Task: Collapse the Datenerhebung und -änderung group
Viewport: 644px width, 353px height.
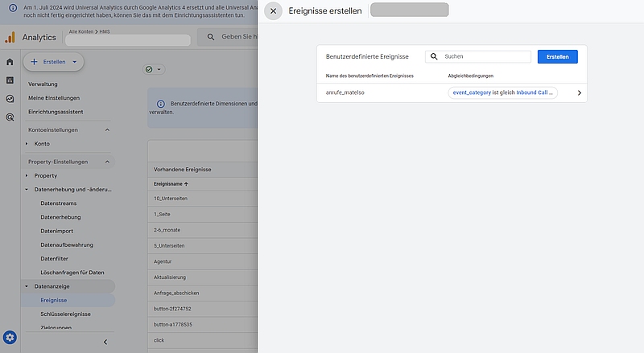Action: (x=27, y=190)
